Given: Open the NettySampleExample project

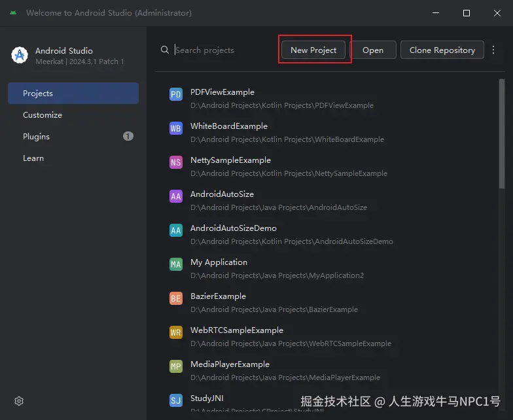Looking at the screenshot, I should click(230, 160).
